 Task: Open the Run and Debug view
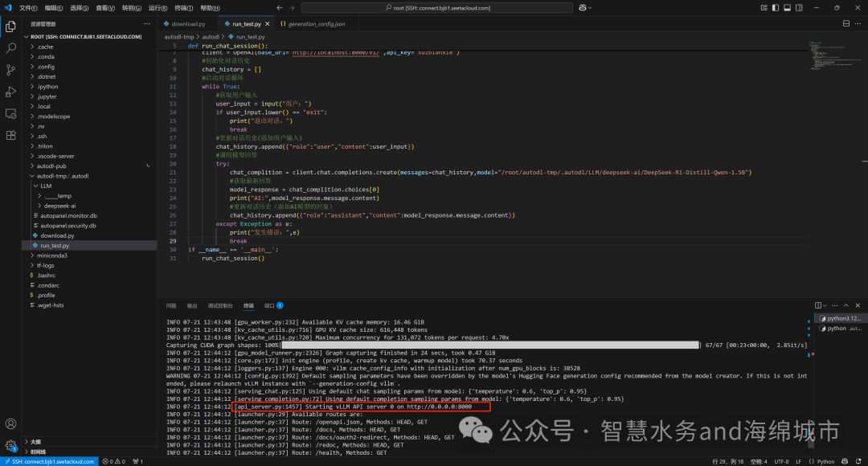click(10, 92)
